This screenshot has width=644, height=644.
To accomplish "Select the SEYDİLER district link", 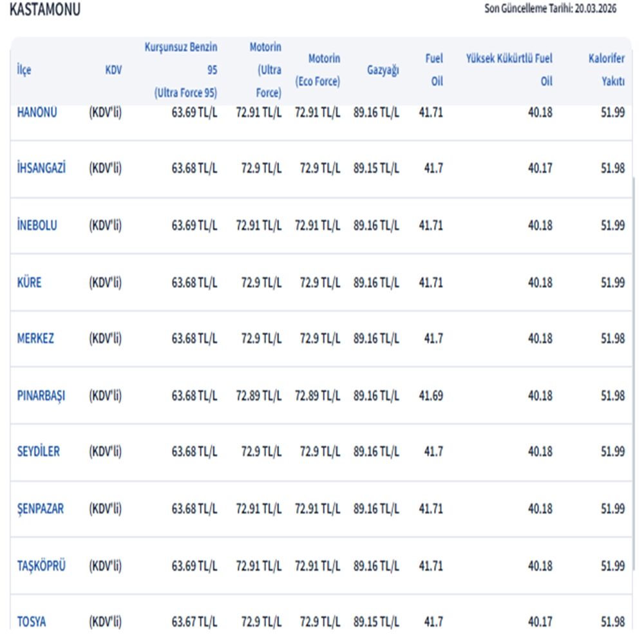I will (38, 452).
